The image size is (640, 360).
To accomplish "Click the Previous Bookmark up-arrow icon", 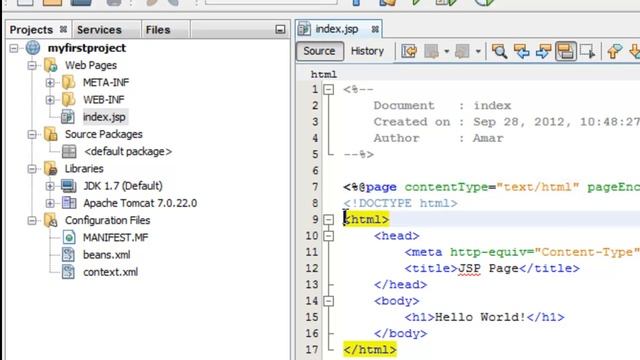I will pos(614,51).
